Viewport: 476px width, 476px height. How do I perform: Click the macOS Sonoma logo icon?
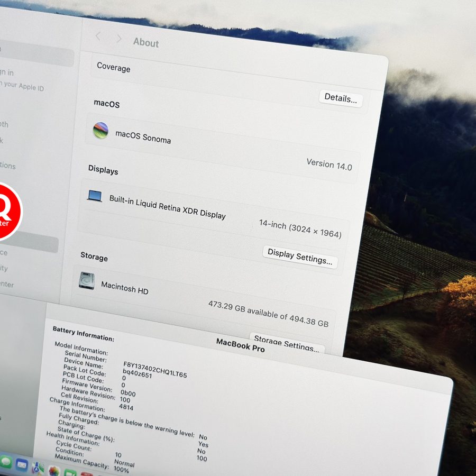(x=101, y=131)
